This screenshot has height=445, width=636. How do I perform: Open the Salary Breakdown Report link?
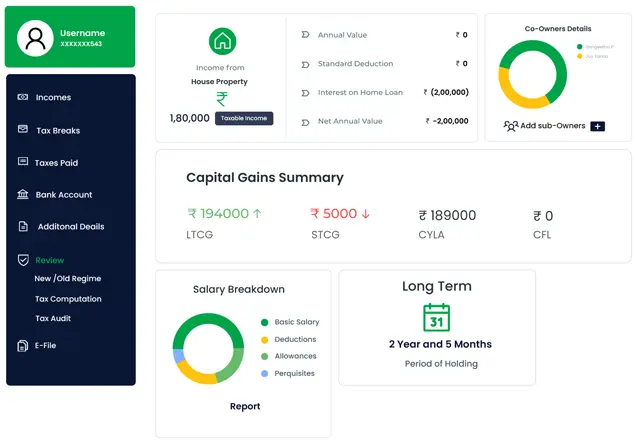coord(244,406)
